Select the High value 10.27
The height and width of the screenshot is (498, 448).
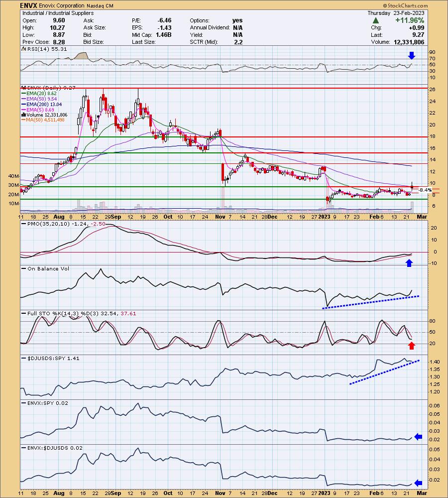(57, 27)
